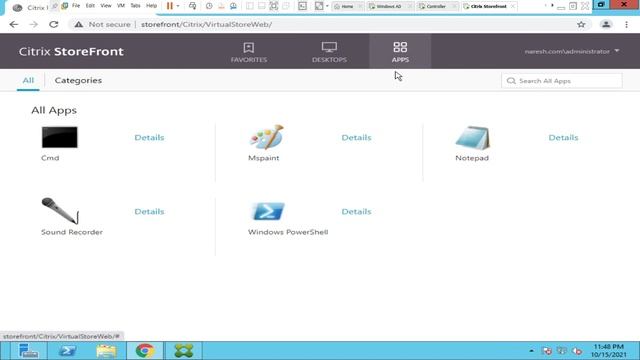Screen dimensions: 640x360
Task: Open Details for Notepad
Action: pyautogui.click(x=563, y=138)
